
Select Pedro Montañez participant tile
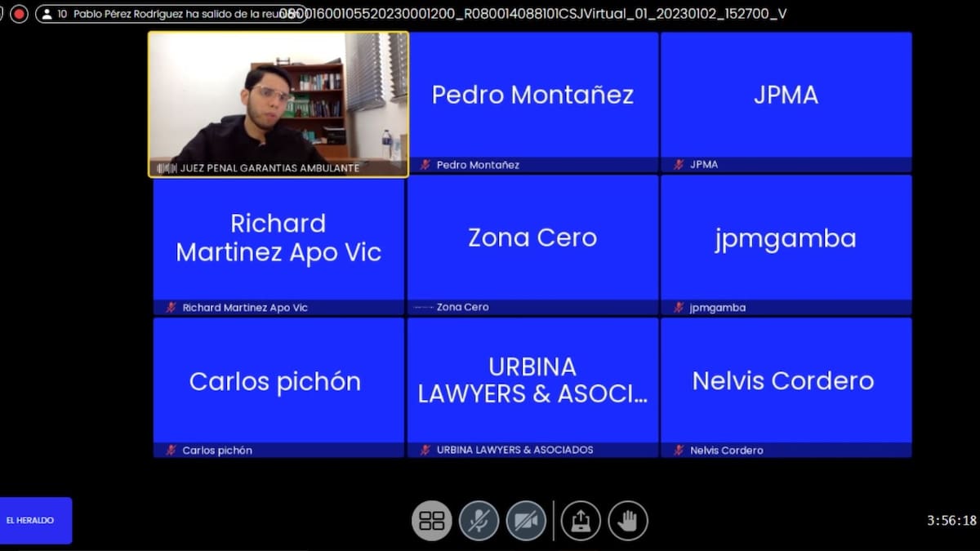coord(532,96)
